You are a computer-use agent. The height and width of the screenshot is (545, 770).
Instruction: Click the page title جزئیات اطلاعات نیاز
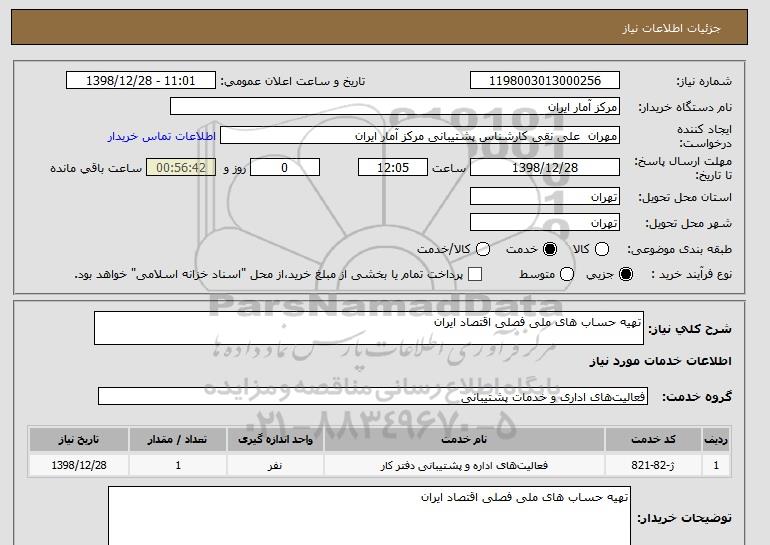[x=671, y=28]
